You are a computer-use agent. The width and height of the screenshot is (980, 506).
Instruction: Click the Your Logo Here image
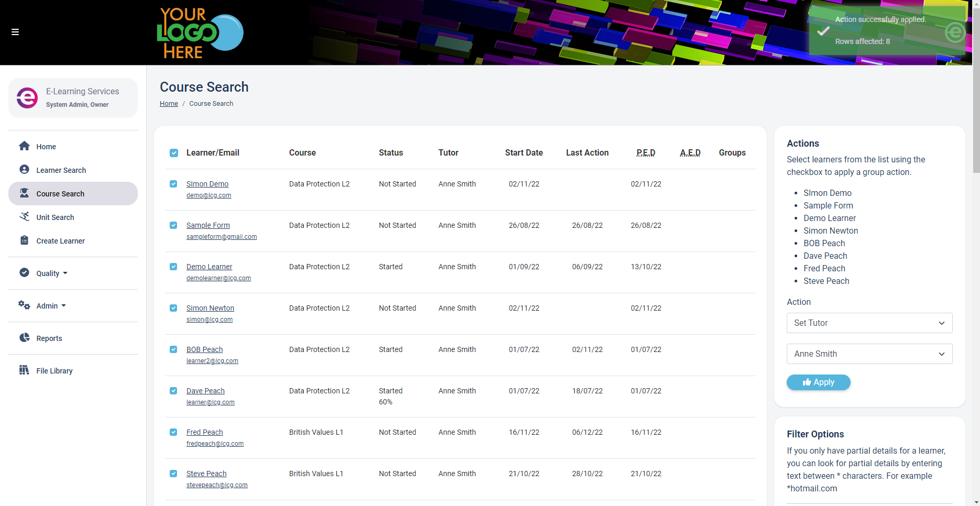[x=200, y=32]
